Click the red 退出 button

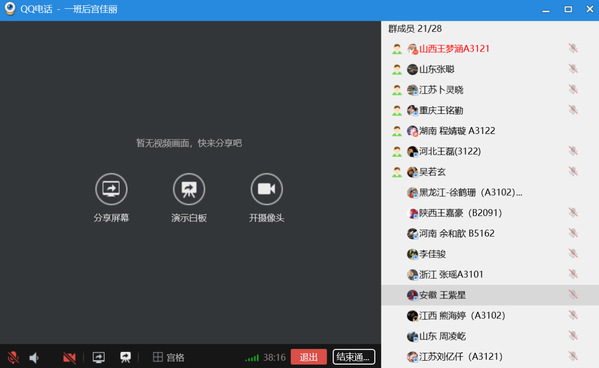click(309, 357)
